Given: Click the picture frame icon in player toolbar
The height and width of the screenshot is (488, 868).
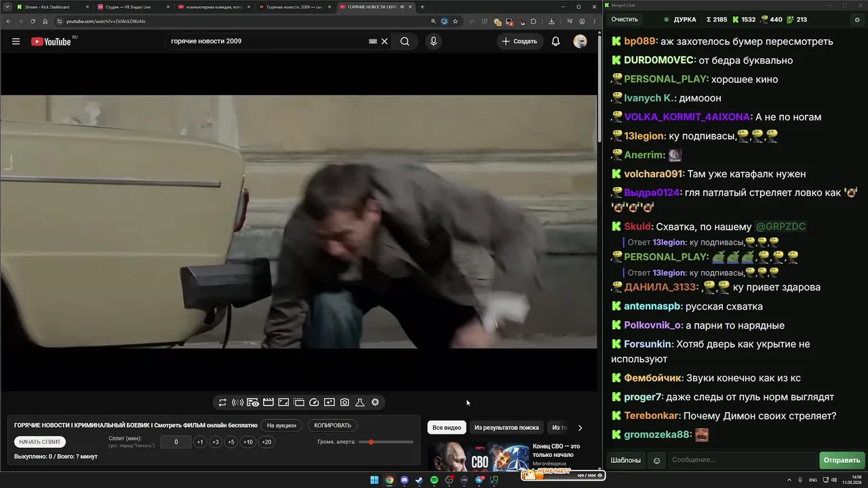Looking at the screenshot, I should click(x=283, y=403).
